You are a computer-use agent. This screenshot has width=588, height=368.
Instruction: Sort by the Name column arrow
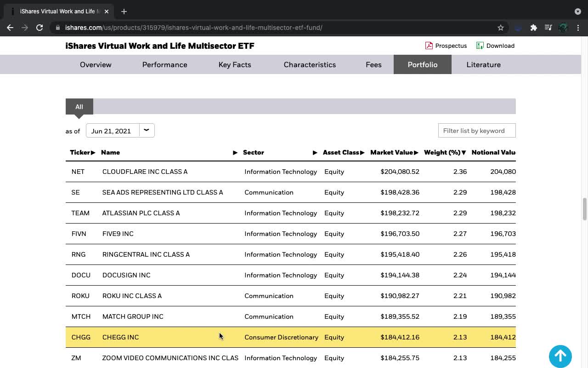(235, 152)
